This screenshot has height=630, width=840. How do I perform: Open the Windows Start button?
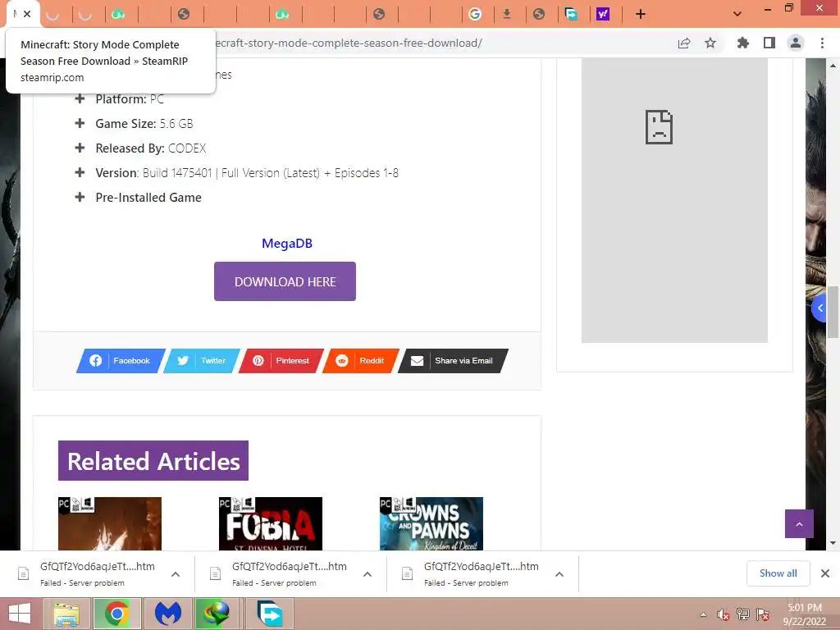coord(20,614)
